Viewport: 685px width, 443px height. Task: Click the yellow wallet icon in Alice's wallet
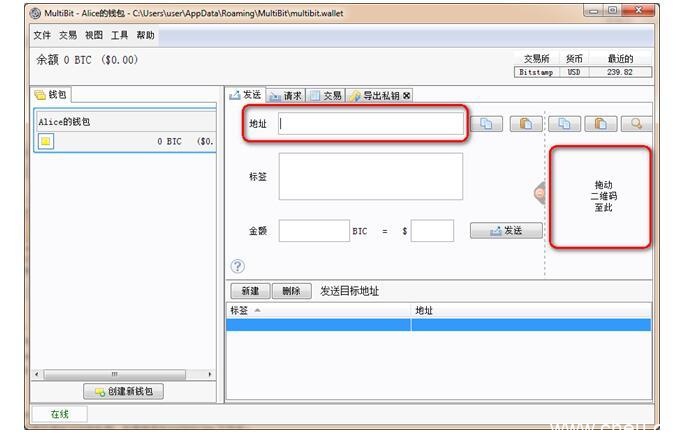coord(46,141)
